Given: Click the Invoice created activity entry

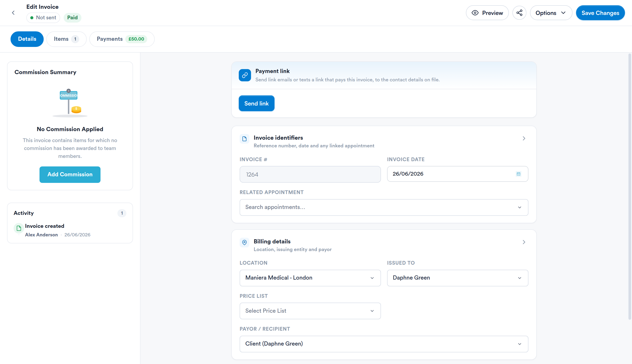Looking at the screenshot, I should [x=70, y=230].
